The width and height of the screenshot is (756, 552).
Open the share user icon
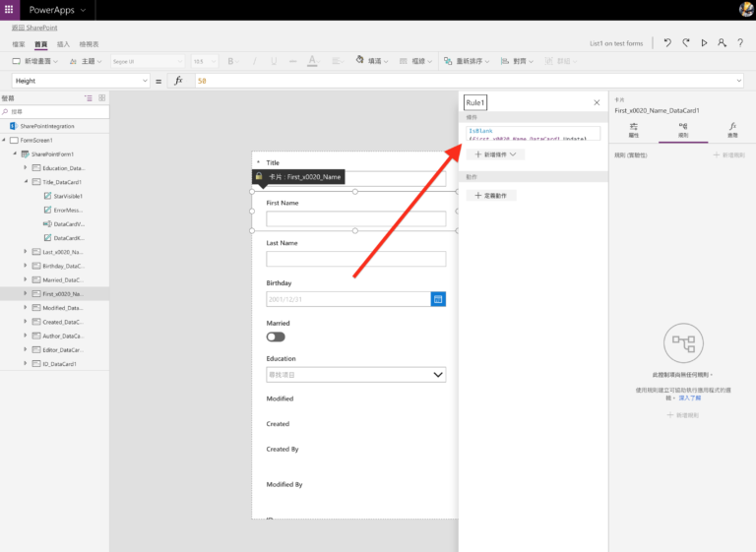[x=722, y=43]
